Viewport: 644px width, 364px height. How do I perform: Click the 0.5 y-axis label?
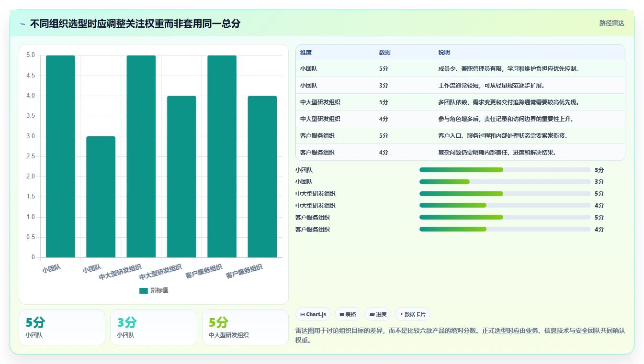[30, 237]
